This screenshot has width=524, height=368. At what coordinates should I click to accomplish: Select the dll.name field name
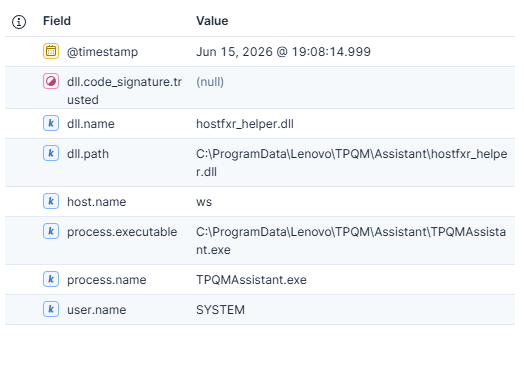pyautogui.click(x=91, y=124)
